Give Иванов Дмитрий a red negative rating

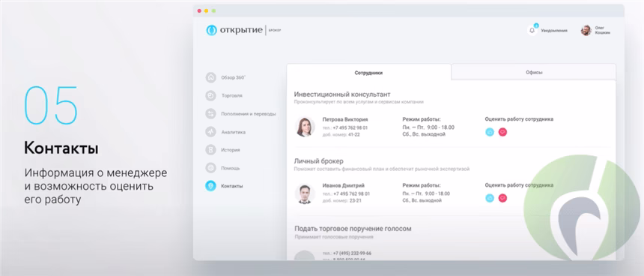(x=502, y=198)
